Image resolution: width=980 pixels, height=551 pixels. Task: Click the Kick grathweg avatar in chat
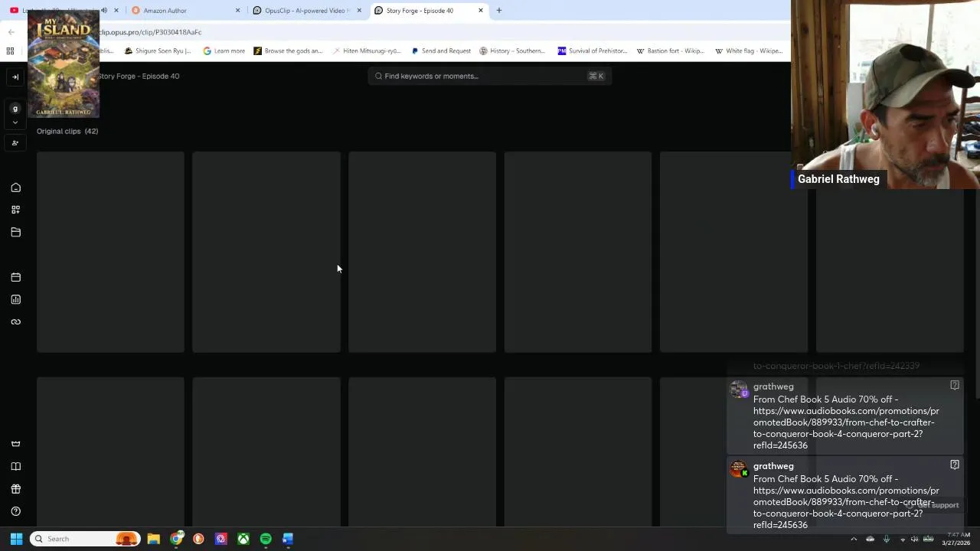(739, 469)
